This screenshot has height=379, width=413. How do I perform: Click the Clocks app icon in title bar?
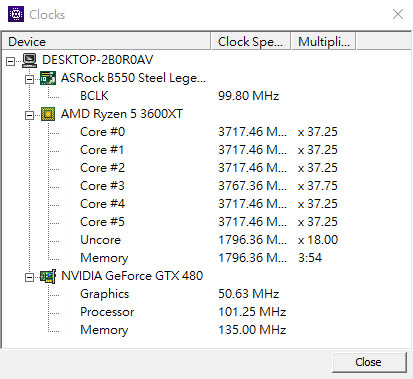point(16,14)
